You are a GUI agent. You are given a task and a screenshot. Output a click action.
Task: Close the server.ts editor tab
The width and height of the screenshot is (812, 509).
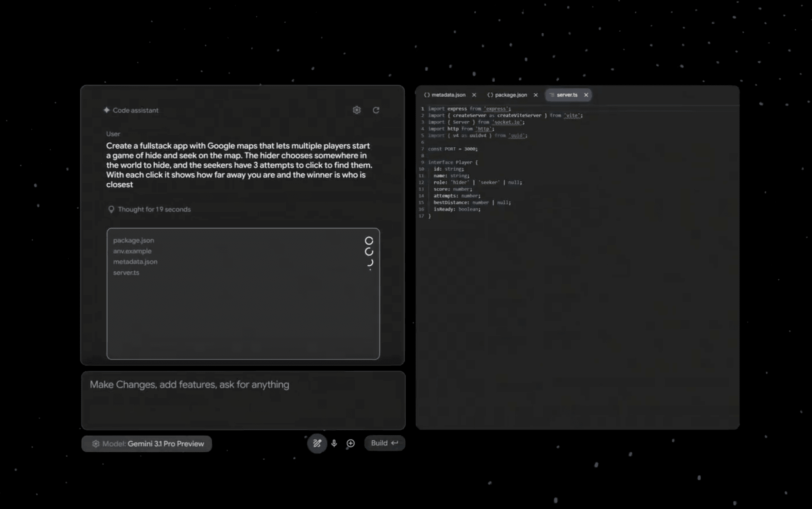pos(586,95)
